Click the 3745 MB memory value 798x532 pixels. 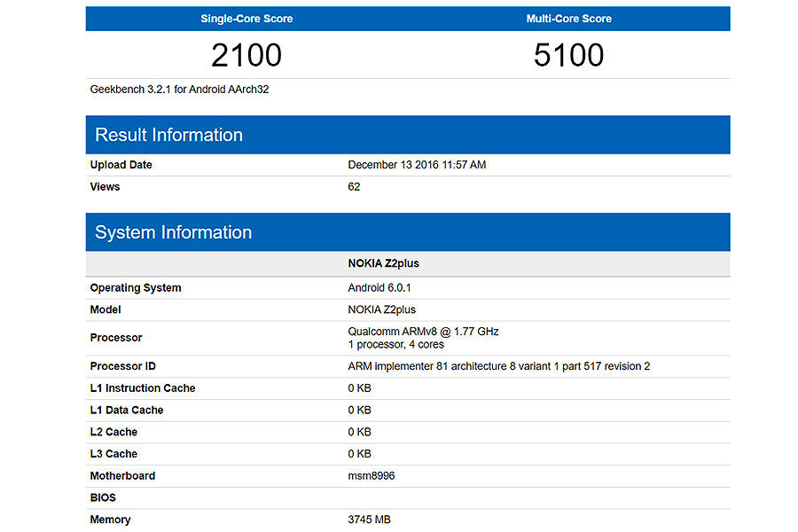point(369,520)
